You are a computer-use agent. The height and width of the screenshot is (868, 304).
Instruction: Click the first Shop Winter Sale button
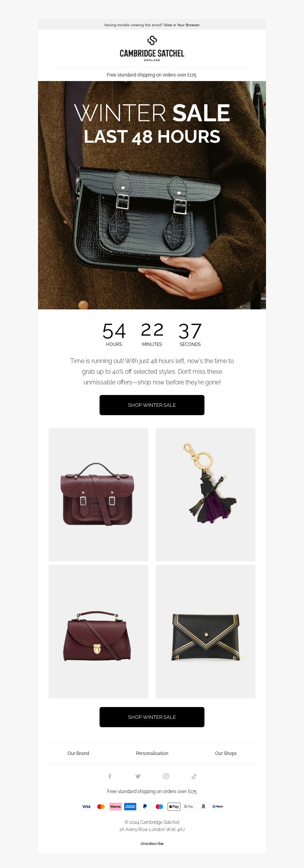tap(152, 405)
